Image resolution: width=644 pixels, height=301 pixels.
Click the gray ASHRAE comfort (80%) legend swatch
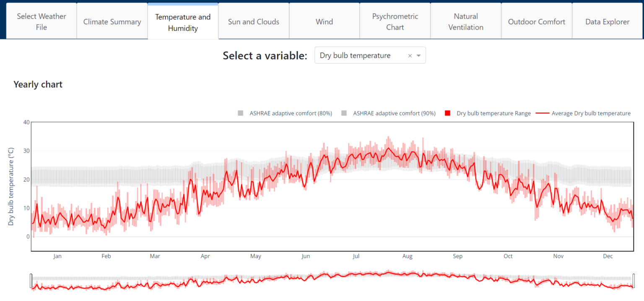pos(240,113)
